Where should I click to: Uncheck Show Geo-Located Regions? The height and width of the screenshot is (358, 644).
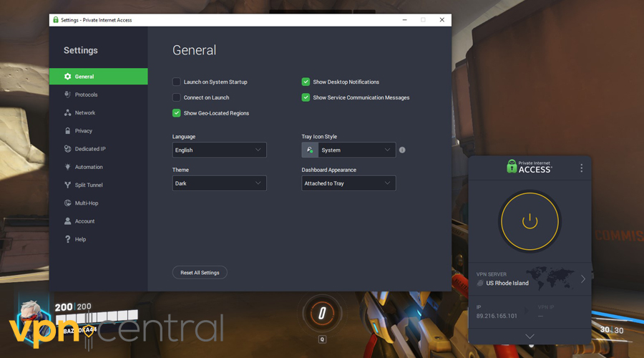[176, 113]
